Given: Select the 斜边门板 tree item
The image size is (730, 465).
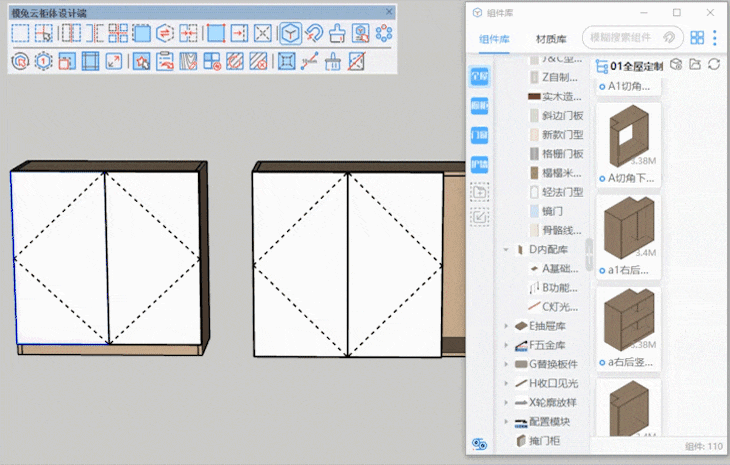Looking at the screenshot, I should pyautogui.click(x=563, y=116).
